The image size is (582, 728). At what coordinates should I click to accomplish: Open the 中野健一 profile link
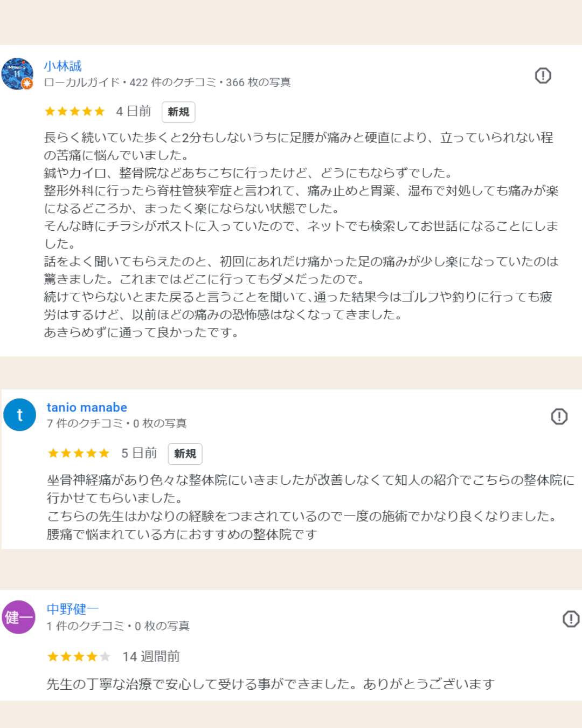72,609
